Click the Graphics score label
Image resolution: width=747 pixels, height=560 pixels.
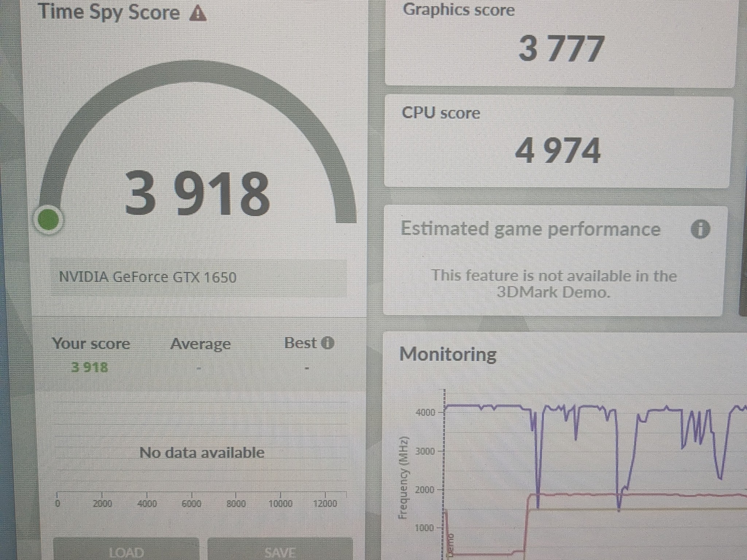458,9
